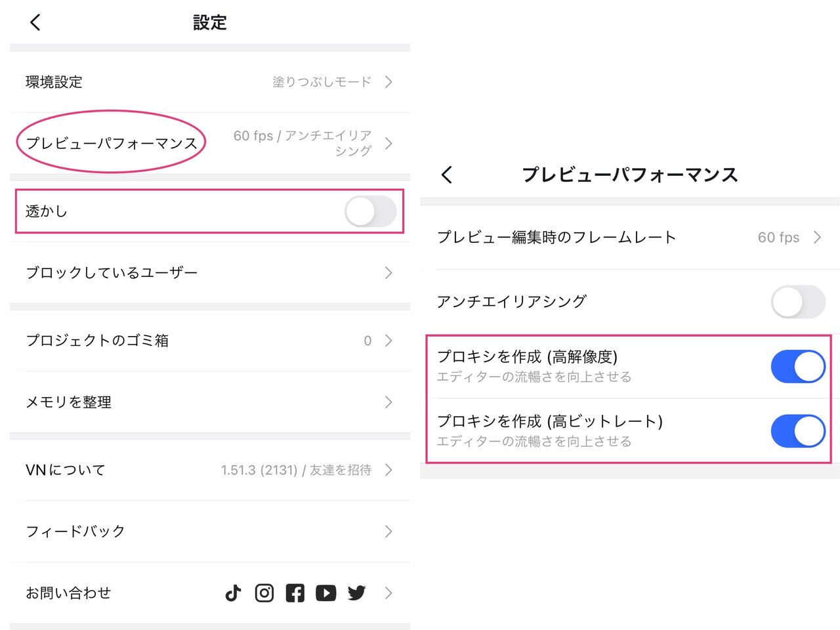Tap version 1.51.3 (2131) / 友達を招待 text

coord(296,470)
